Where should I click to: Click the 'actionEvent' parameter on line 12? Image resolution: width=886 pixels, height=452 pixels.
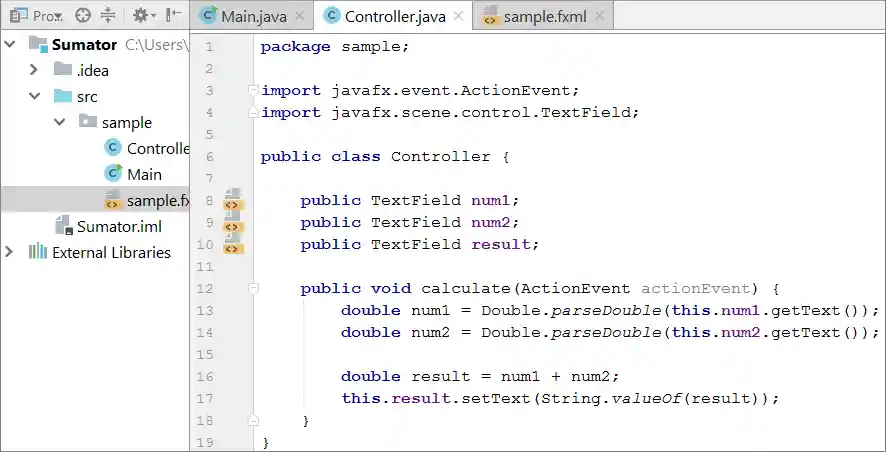[696, 289]
